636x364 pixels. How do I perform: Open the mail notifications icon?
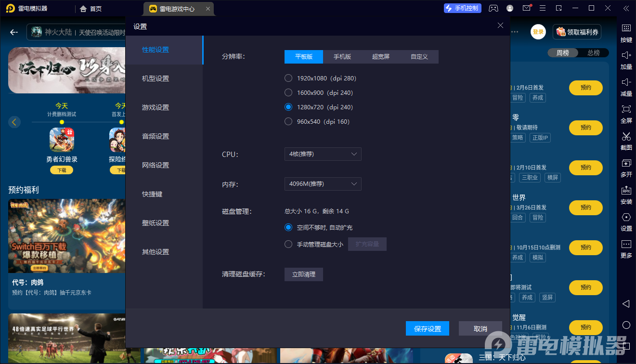[527, 8]
